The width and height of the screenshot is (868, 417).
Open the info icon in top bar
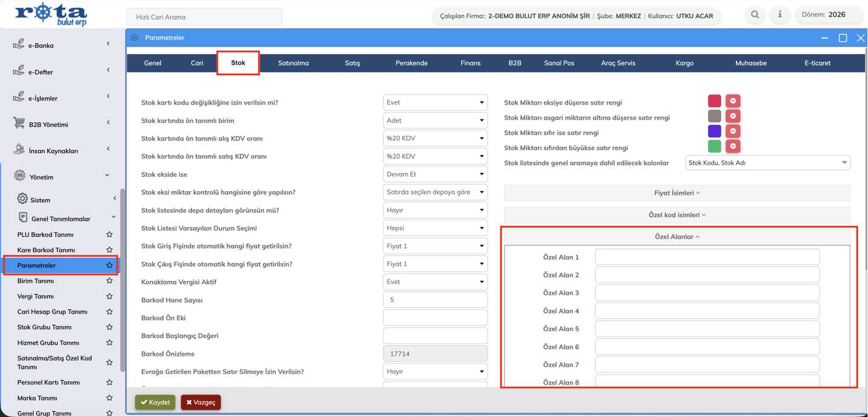(780, 15)
